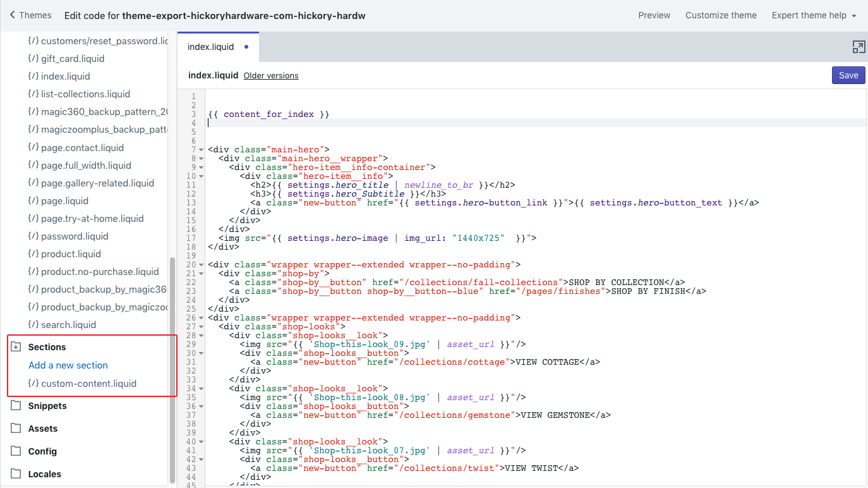Open product_backup_by_magiczoomplus file
The image size is (868, 488).
pos(98,307)
